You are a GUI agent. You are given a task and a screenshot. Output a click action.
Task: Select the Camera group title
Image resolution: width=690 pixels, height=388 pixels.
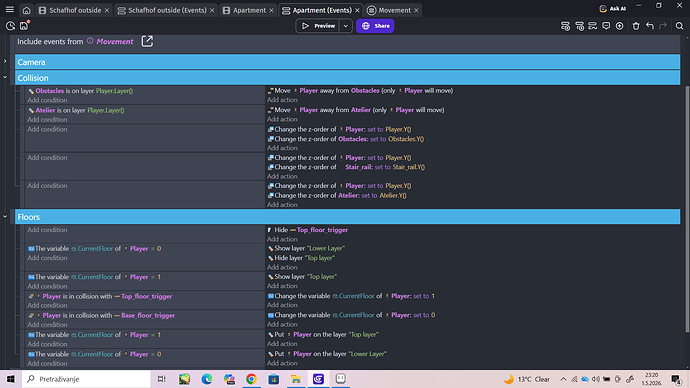coord(31,62)
